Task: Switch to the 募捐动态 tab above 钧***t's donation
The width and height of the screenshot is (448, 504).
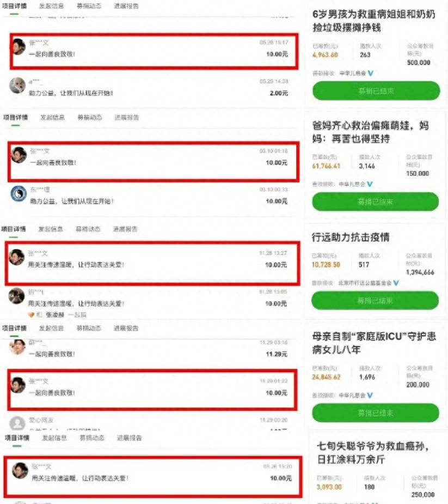Action: point(88,229)
